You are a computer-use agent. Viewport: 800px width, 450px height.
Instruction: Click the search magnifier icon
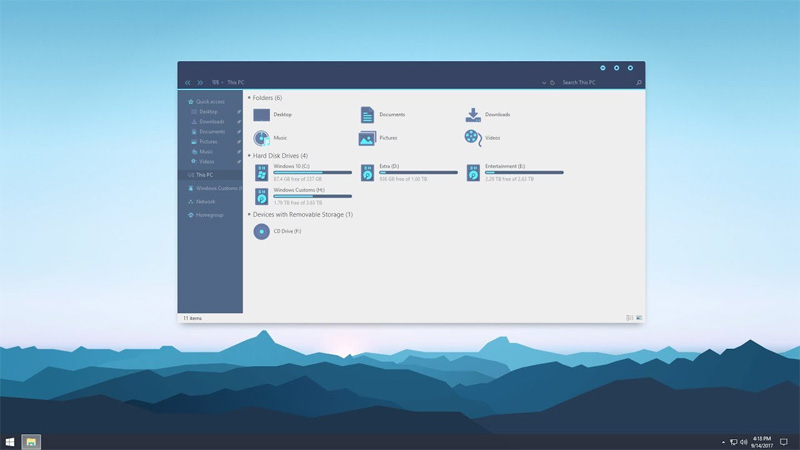tap(639, 83)
